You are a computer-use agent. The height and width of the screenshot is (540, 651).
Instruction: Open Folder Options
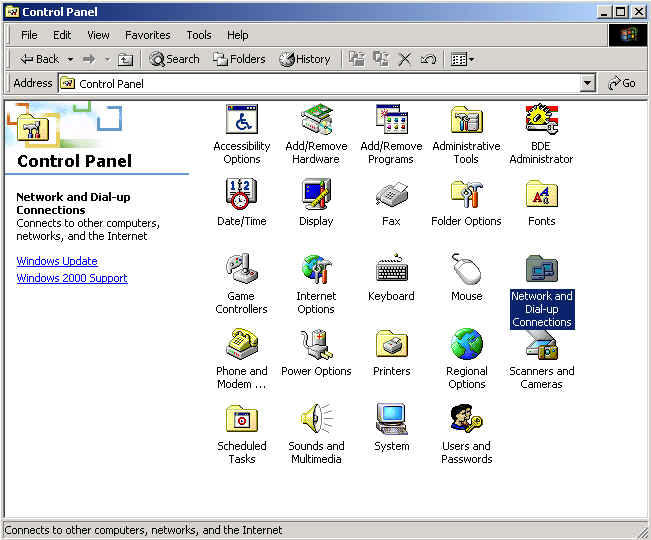tap(466, 203)
